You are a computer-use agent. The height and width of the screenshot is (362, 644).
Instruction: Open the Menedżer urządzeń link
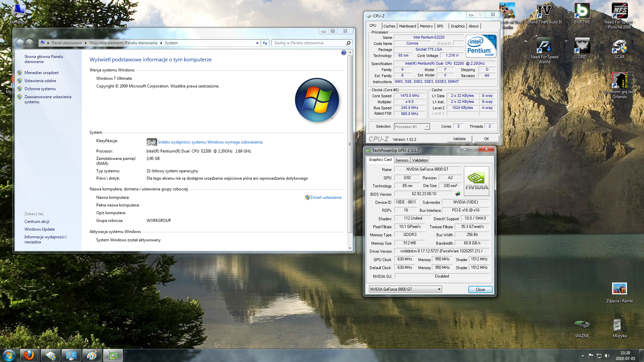[x=41, y=73]
